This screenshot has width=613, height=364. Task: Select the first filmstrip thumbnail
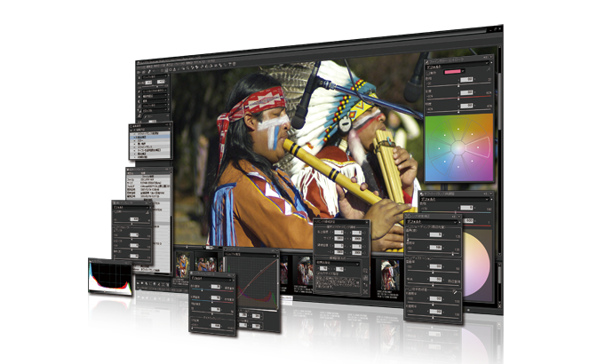coord(184,265)
